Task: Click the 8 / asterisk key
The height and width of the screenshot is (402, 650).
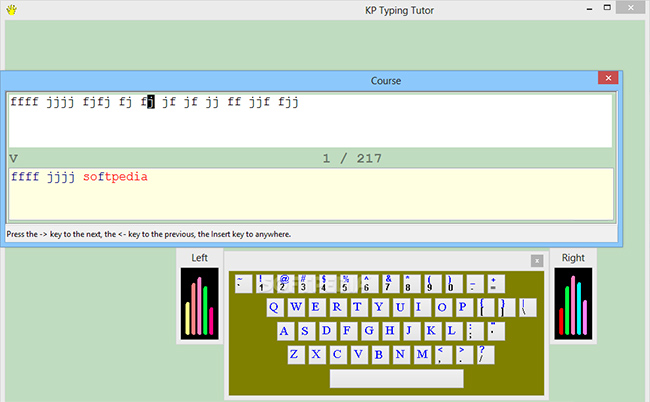Action: pyautogui.click(x=412, y=284)
